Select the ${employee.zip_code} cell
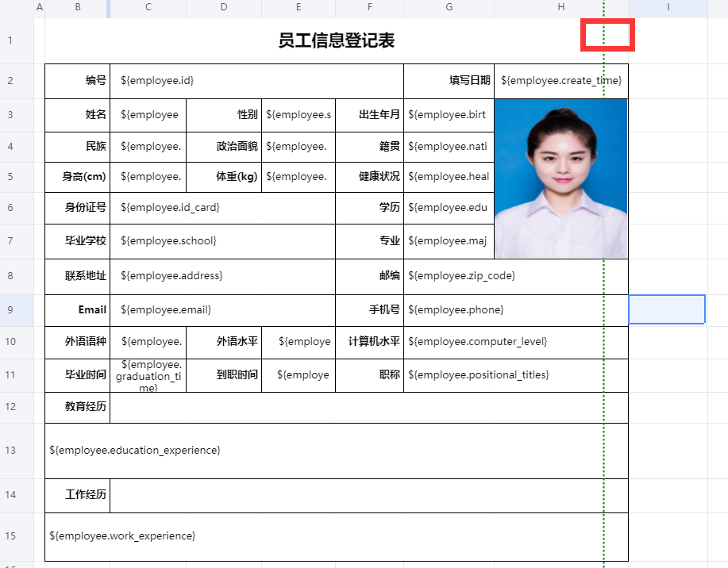 516,276
